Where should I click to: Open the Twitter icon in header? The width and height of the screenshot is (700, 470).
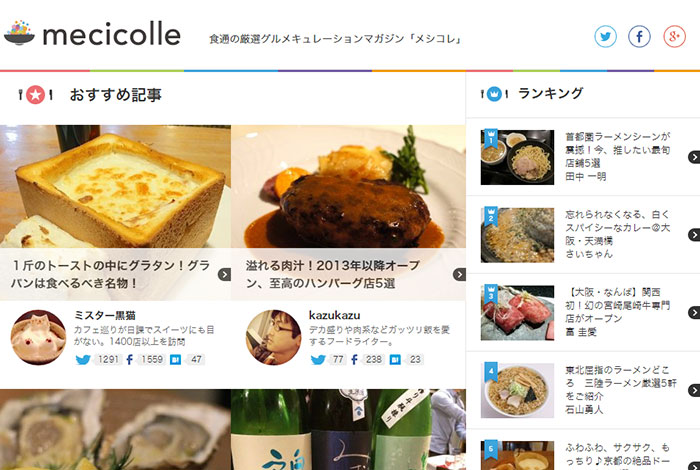tap(605, 37)
